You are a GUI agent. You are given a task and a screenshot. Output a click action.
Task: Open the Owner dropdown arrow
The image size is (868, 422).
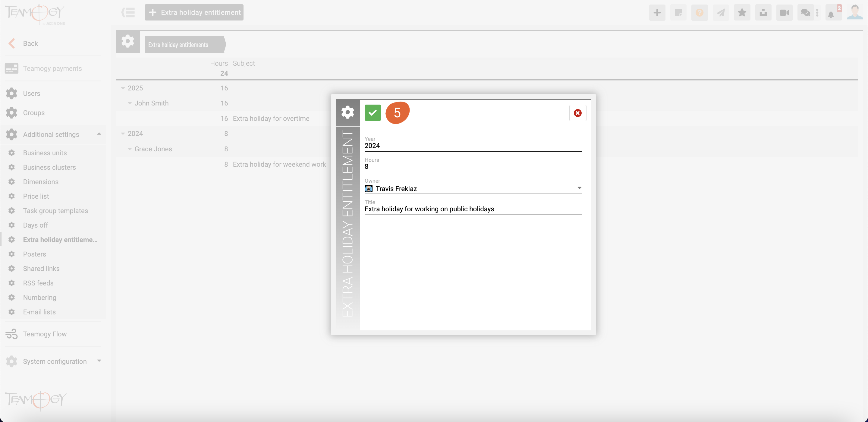tap(579, 188)
